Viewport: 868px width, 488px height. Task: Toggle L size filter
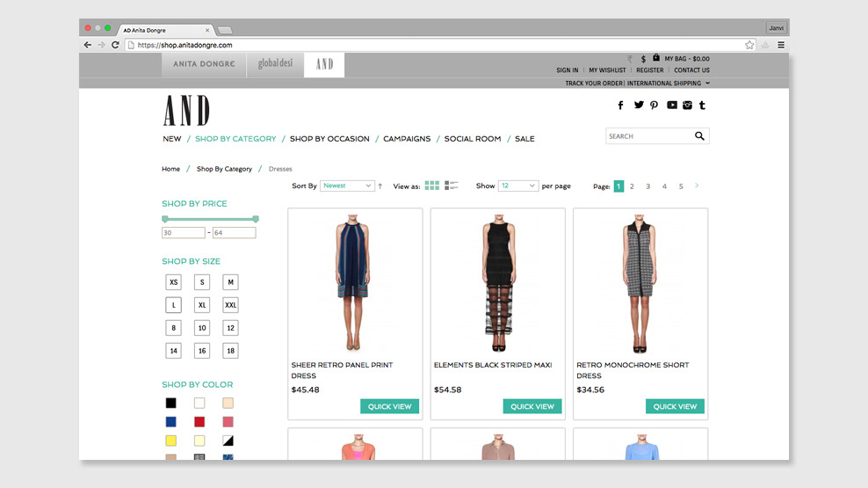[x=173, y=305]
